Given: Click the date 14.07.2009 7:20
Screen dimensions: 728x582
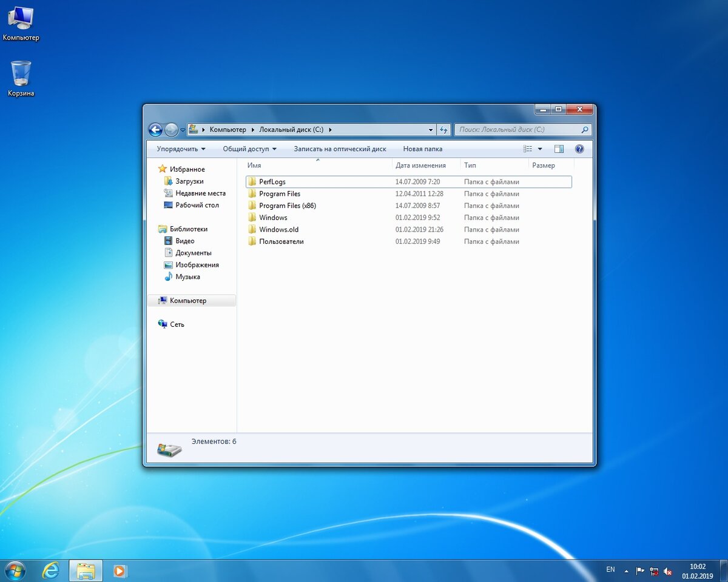Looking at the screenshot, I should tap(417, 182).
